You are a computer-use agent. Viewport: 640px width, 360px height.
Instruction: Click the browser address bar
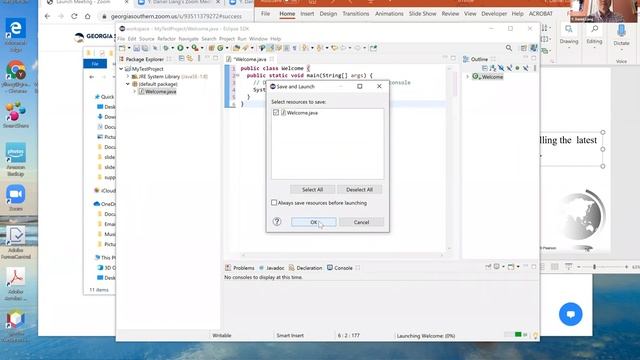coord(176,16)
